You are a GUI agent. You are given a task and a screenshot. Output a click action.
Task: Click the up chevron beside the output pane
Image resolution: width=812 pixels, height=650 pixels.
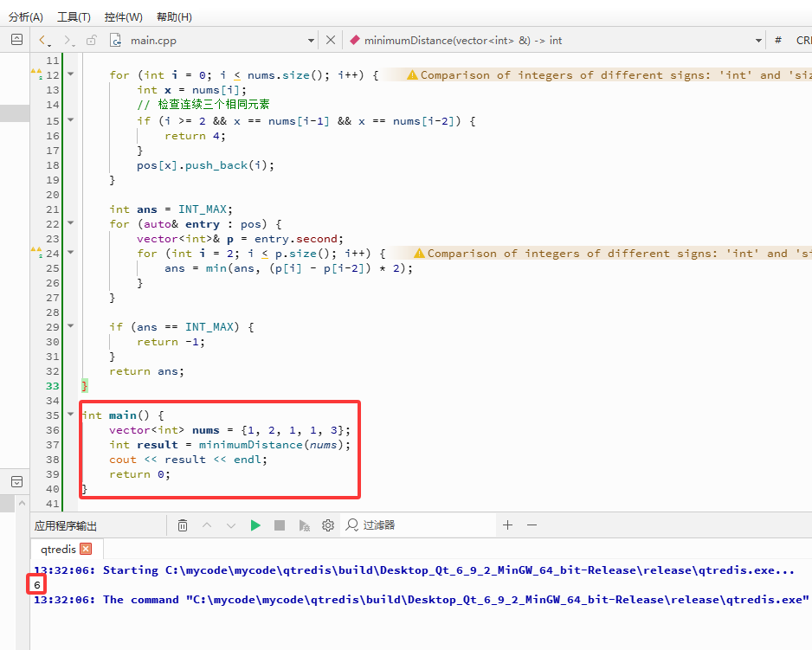(x=22, y=503)
